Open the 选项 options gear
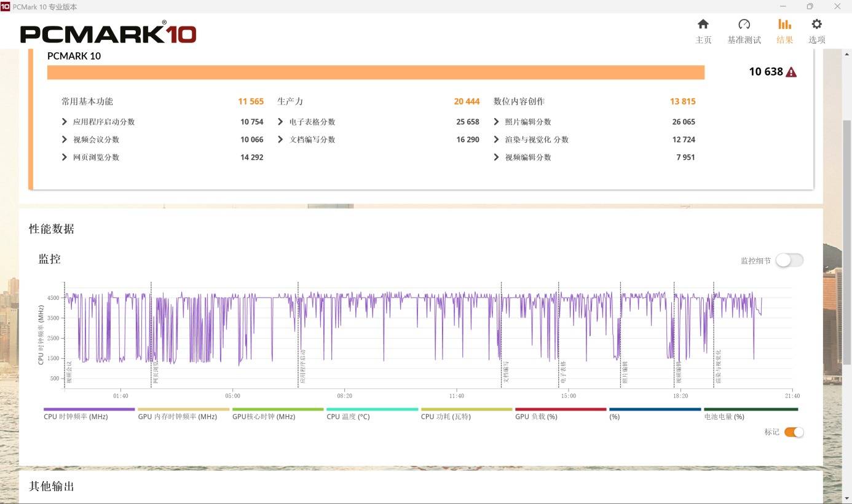This screenshot has width=852, height=504. pos(816,31)
